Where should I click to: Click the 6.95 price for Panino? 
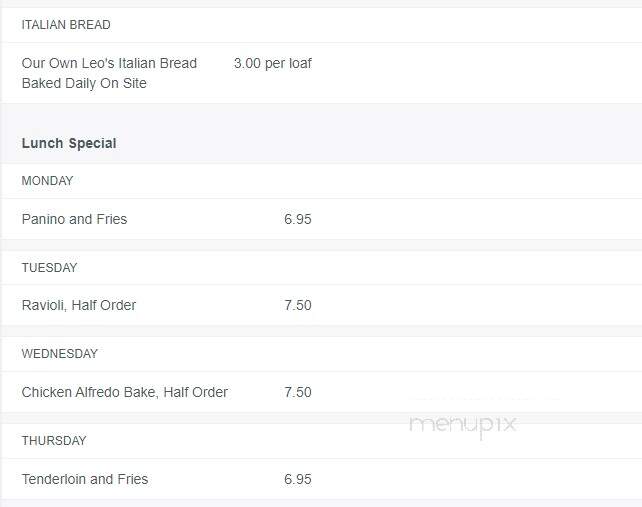[298, 219]
